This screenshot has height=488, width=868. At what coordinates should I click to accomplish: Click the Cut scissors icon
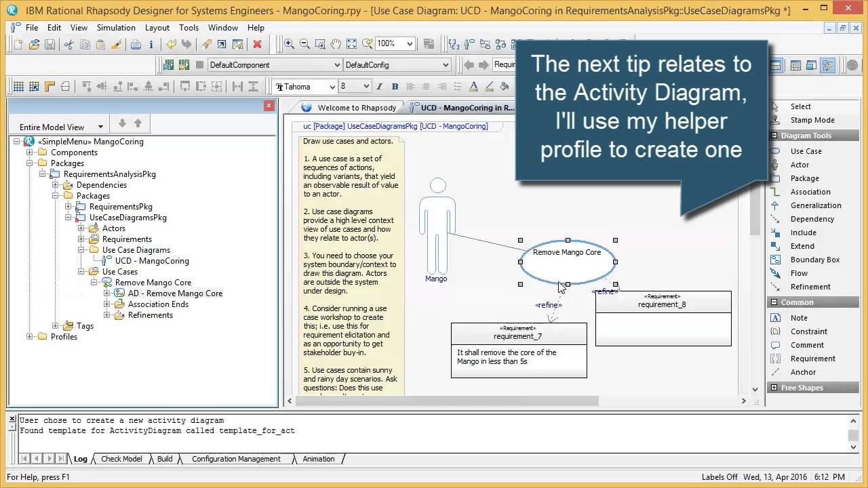[x=69, y=44]
